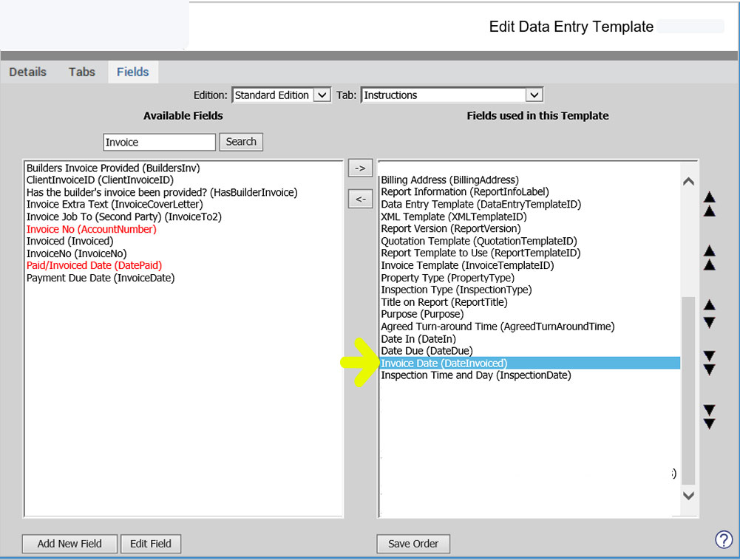Select Invoice Extra Text (InvoiceCoverLetter)
Viewport: 740px width, 560px height.
tap(115, 205)
